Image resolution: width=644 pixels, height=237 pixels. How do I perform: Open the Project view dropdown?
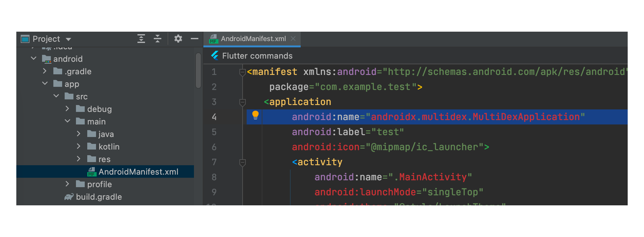click(68, 39)
